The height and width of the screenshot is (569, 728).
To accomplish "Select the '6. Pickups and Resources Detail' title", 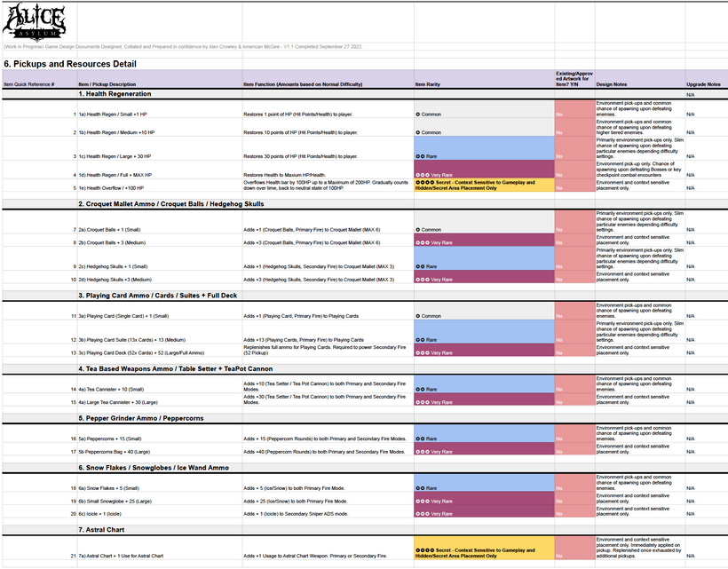I will pyautogui.click(x=70, y=64).
